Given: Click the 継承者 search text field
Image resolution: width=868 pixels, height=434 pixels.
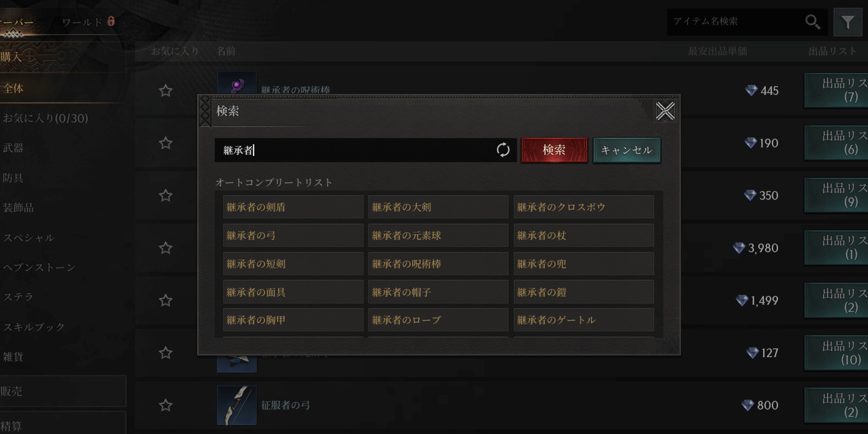Looking at the screenshot, I should point(355,150).
